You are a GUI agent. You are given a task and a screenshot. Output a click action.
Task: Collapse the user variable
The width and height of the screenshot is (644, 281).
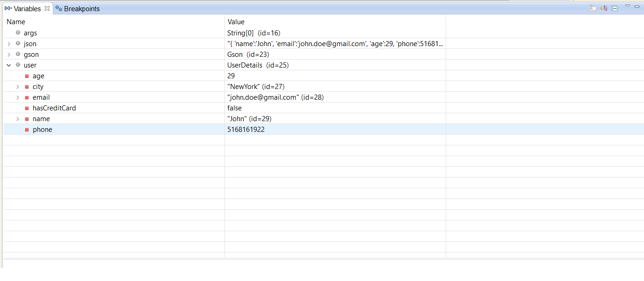8,65
